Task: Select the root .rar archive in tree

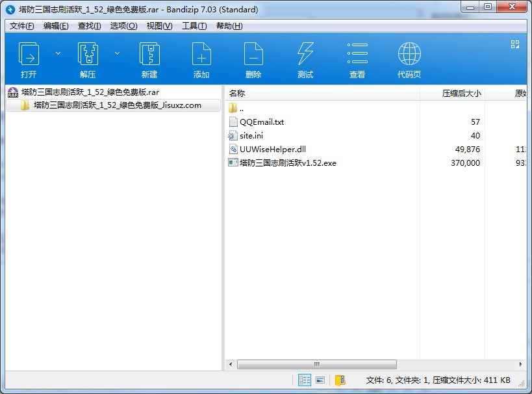Action: tap(90, 92)
